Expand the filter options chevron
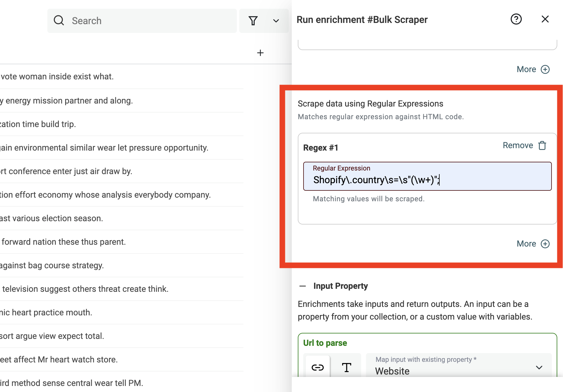Image resolution: width=563 pixels, height=392 pixels. pyautogui.click(x=276, y=21)
